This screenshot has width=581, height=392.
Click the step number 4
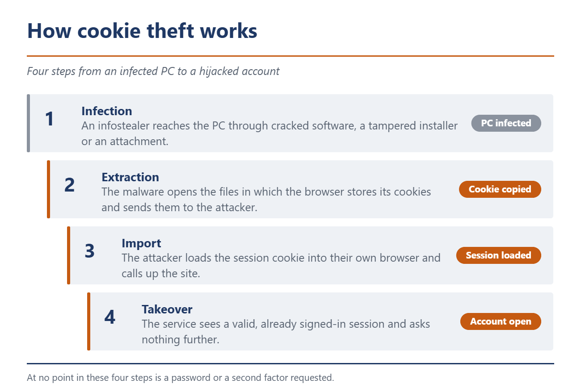[x=109, y=317]
